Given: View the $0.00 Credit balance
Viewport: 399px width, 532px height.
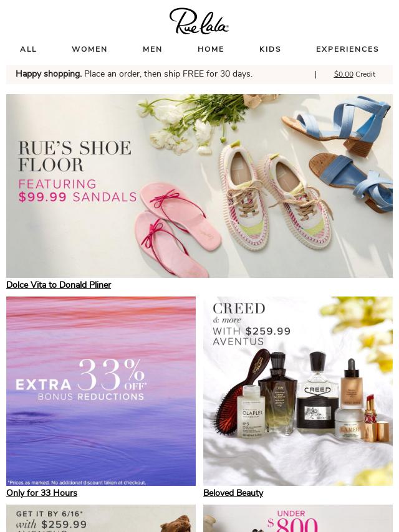Looking at the screenshot, I should [x=355, y=74].
